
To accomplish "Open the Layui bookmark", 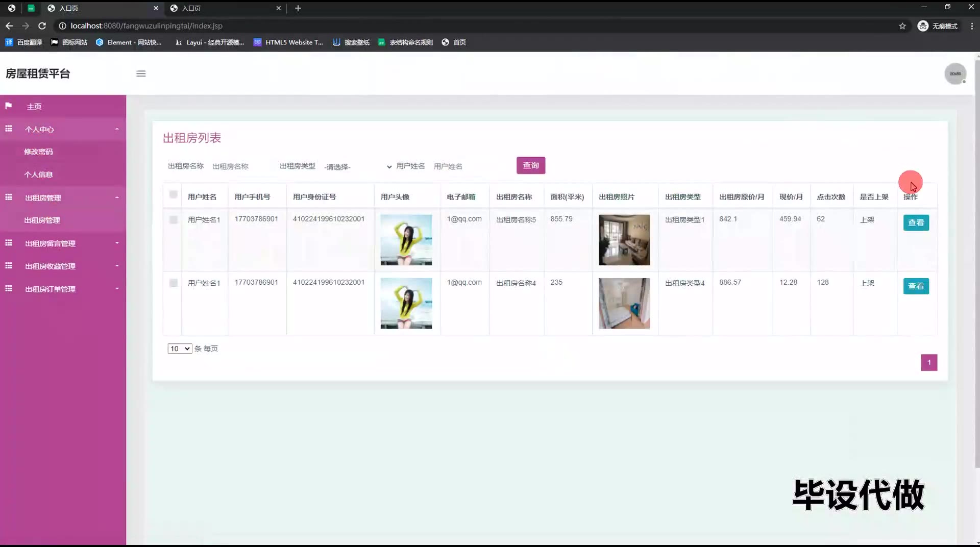I will coord(209,42).
